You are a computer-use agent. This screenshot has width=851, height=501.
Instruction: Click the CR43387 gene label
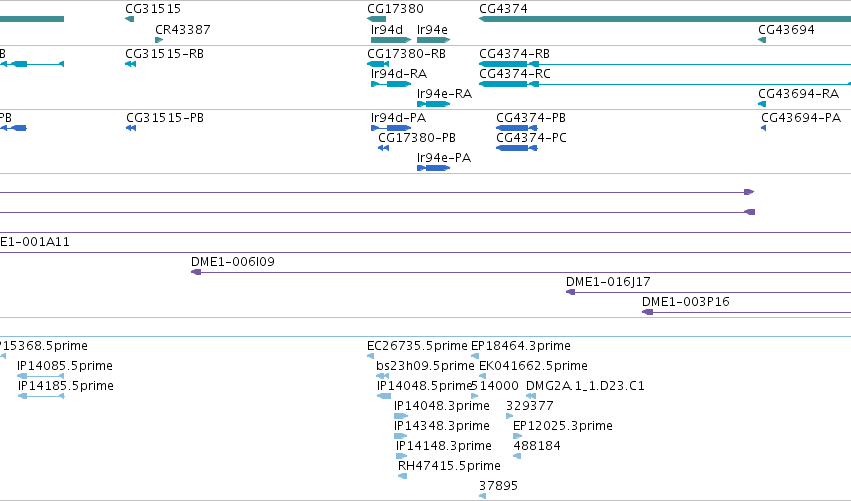pyautogui.click(x=183, y=30)
